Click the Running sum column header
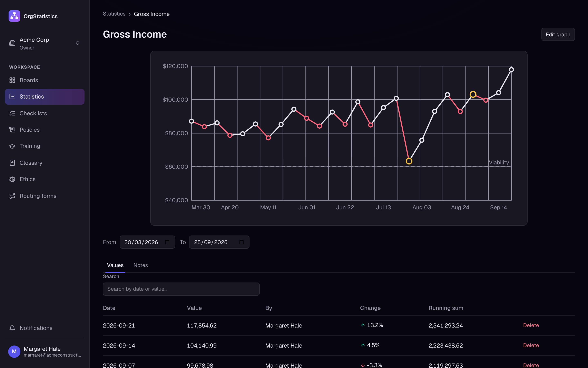 pyautogui.click(x=446, y=308)
